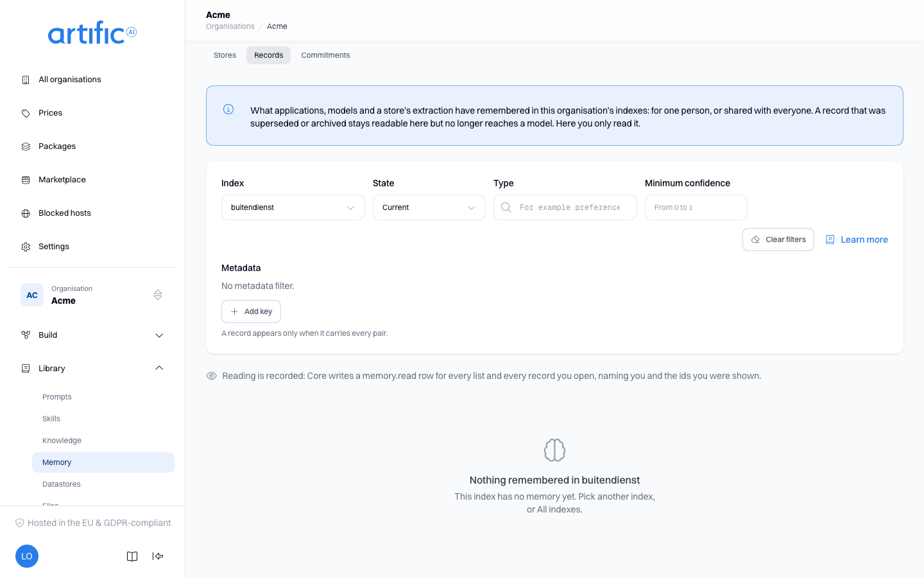The height and width of the screenshot is (578, 924).
Task: Click the Clear filters button
Action: (778, 240)
